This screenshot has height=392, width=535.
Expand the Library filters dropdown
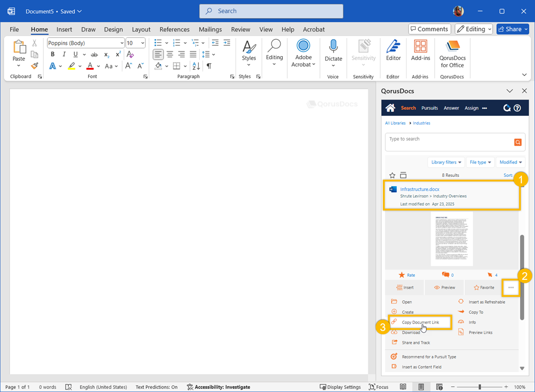click(446, 162)
